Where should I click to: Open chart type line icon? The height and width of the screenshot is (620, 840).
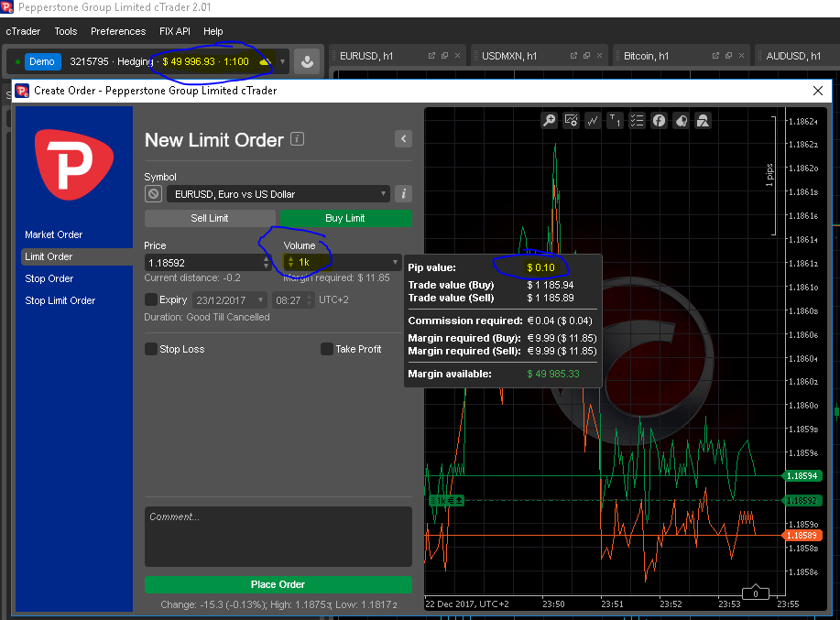click(x=593, y=121)
